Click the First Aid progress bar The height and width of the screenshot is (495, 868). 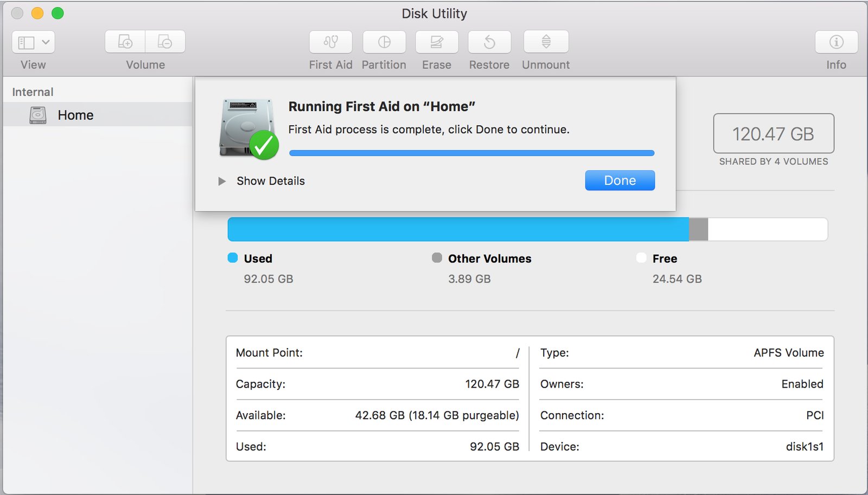[x=471, y=153]
